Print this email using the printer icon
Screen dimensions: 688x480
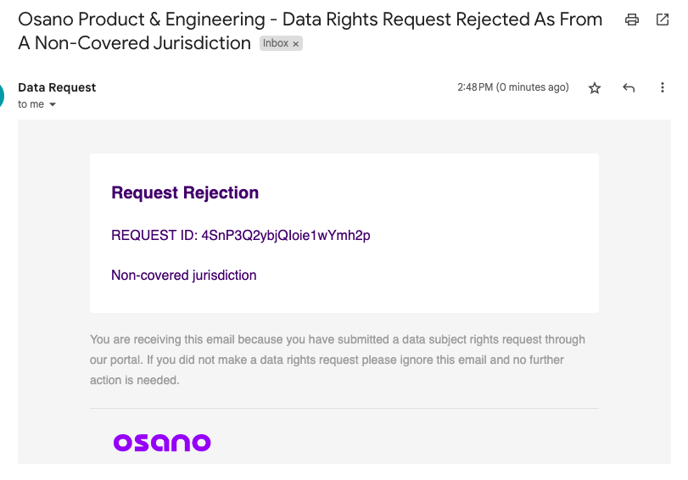point(631,20)
